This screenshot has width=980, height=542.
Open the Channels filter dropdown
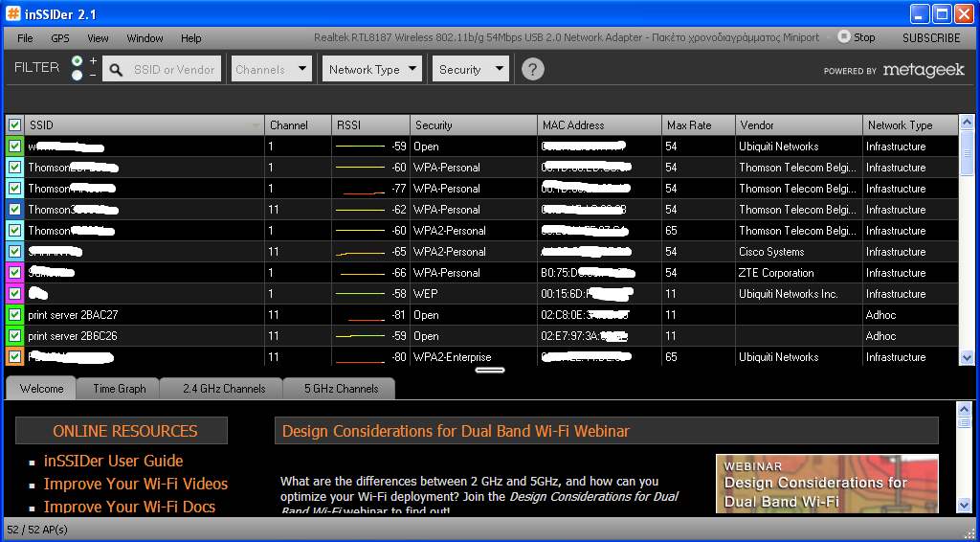pos(272,69)
